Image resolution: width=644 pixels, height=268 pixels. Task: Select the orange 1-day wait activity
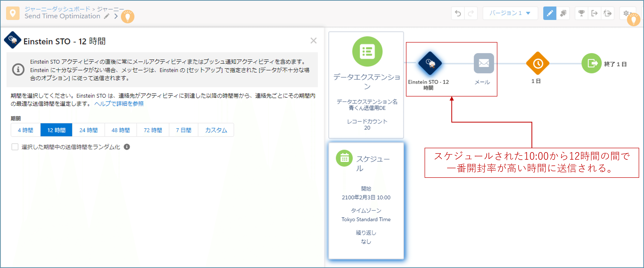tap(537, 63)
